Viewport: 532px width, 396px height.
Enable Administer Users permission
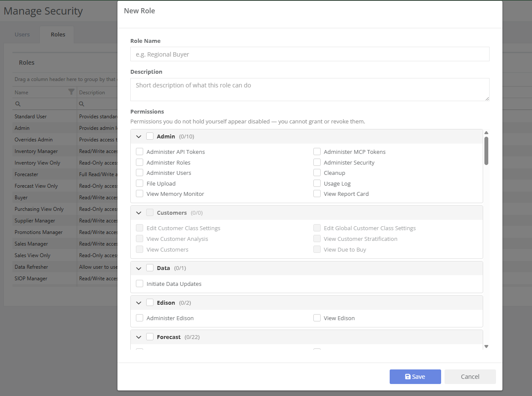coord(139,173)
